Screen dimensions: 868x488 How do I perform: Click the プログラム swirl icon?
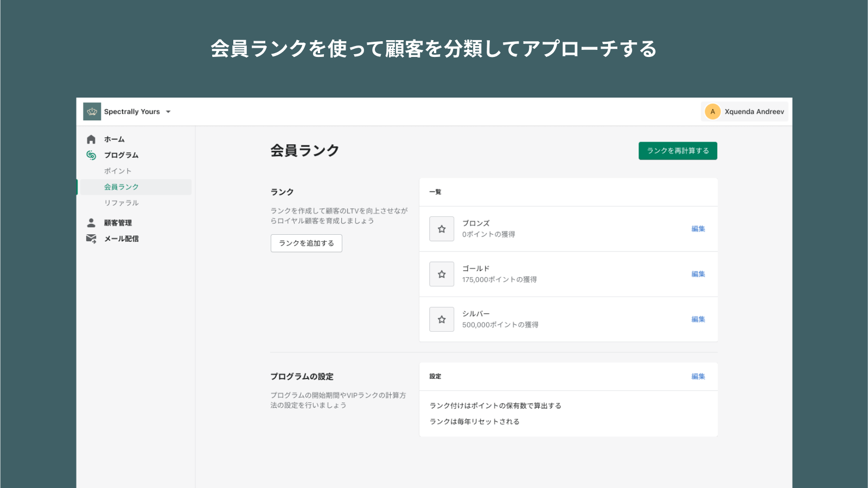tap(91, 155)
